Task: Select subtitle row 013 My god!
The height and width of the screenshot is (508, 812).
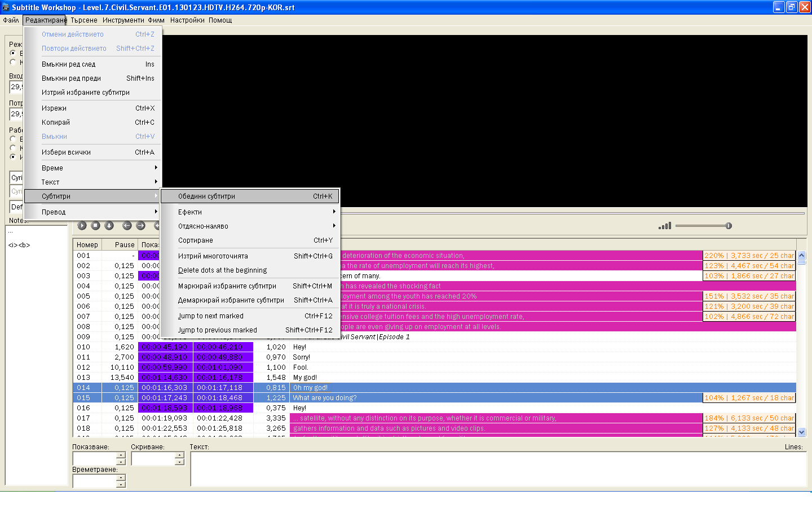Action: pyautogui.click(x=434, y=378)
